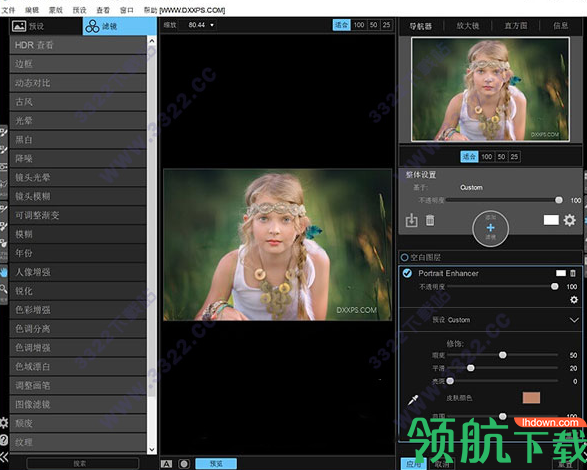The height and width of the screenshot is (470, 587).
Task: Open the 文件 menu
Action: pos(8,10)
